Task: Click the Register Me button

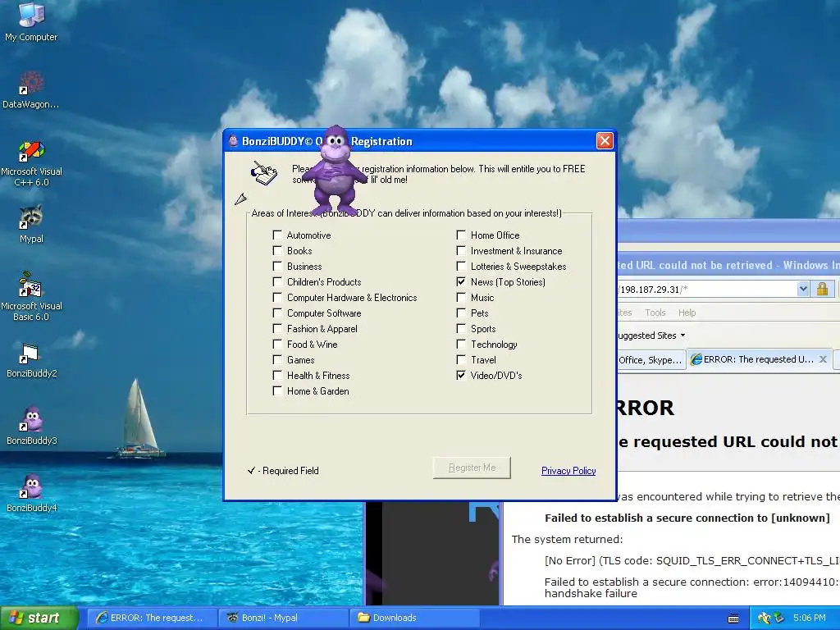Action: click(472, 468)
